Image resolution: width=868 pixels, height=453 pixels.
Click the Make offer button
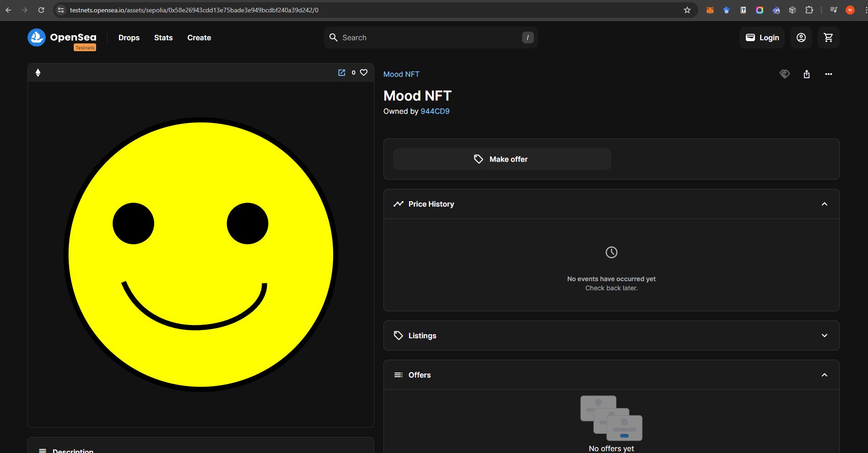tap(501, 159)
